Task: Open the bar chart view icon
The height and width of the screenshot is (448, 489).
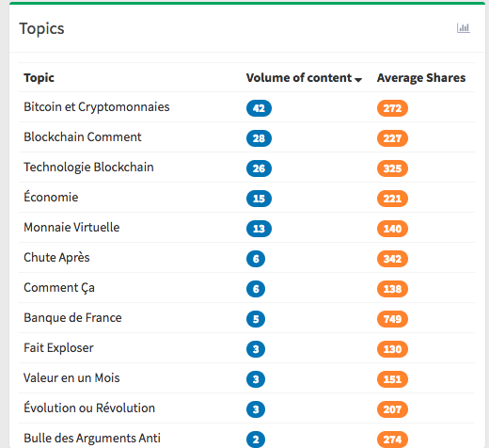Action: click(x=463, y=28)
